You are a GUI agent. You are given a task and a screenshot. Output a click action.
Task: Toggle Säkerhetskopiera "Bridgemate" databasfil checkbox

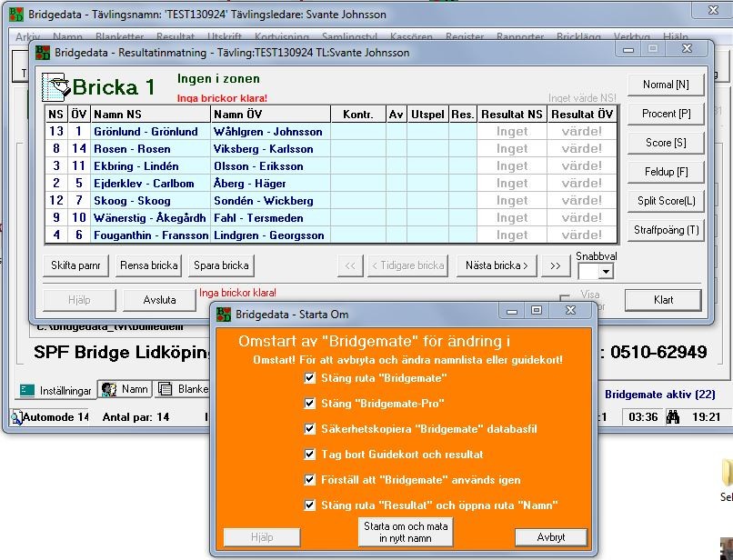click(x=309, y=429)
